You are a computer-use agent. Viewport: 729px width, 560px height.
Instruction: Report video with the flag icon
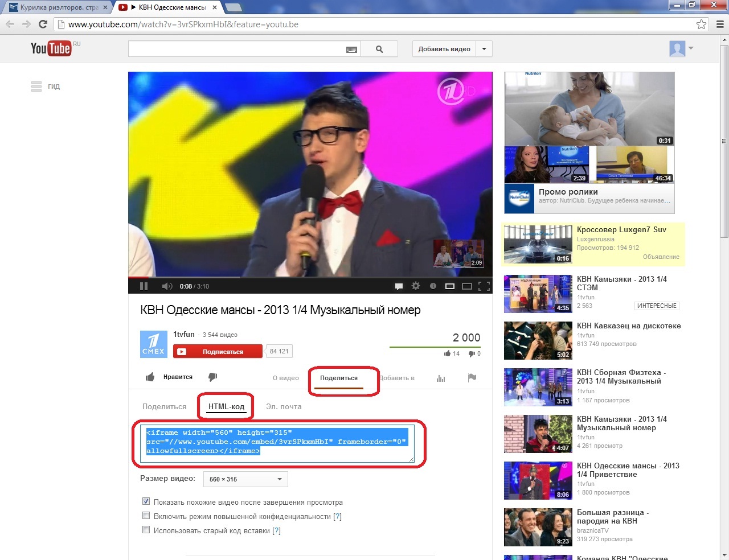pos(472,377)
